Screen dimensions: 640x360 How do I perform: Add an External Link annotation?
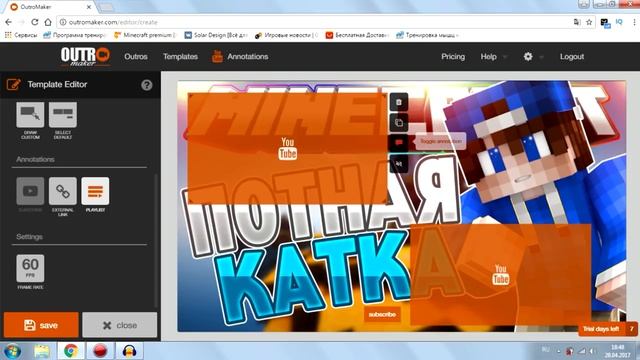(63, 191)
